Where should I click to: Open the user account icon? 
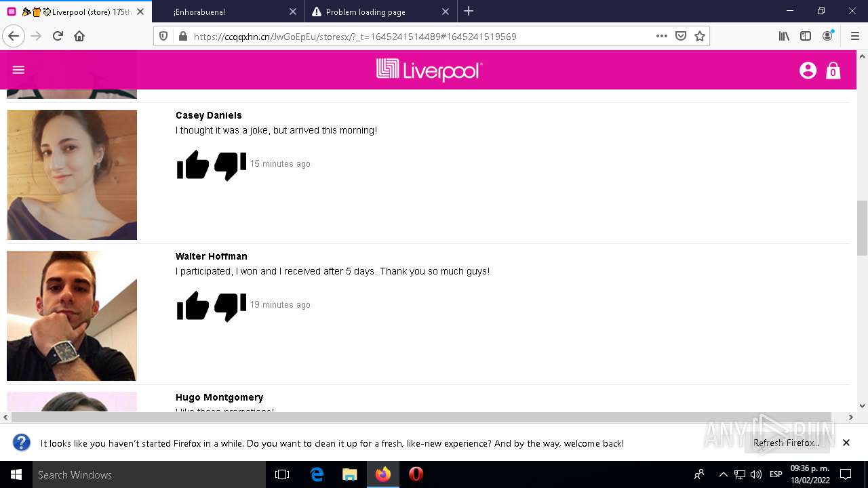[808, 70]
